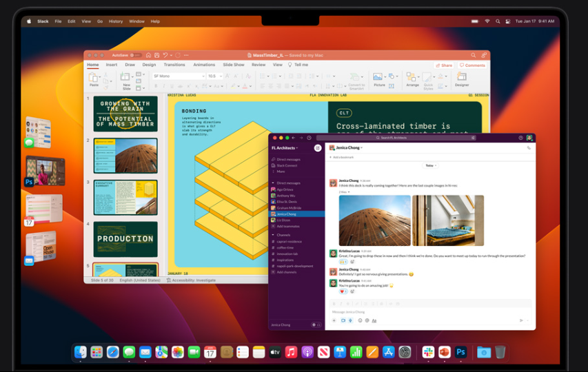The width and height of the screenshot is (588, 372).
Task: Click Convert to SmartArt icon
Action: [x=354, y=76]
